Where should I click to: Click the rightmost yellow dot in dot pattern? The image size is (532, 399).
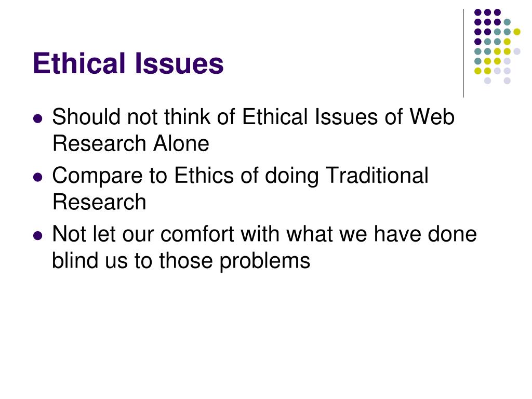point(517,32)
